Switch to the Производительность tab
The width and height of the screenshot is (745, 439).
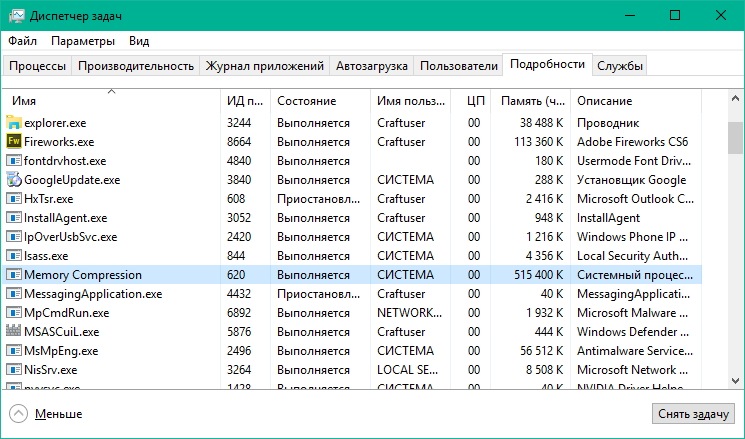tap(136, 66)
